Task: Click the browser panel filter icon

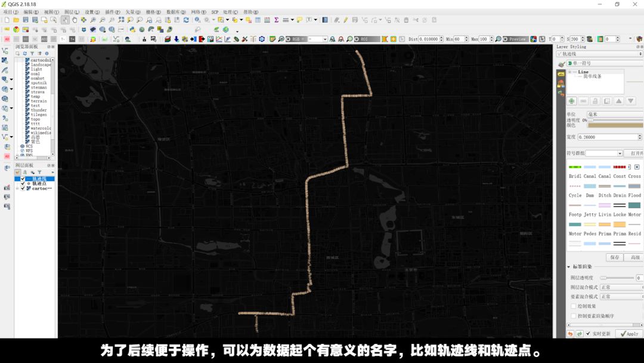Action: [32, 54]
